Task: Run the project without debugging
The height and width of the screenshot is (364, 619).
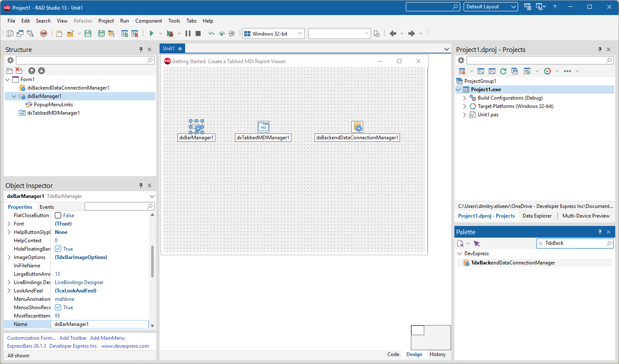Action: click(152, 33)
